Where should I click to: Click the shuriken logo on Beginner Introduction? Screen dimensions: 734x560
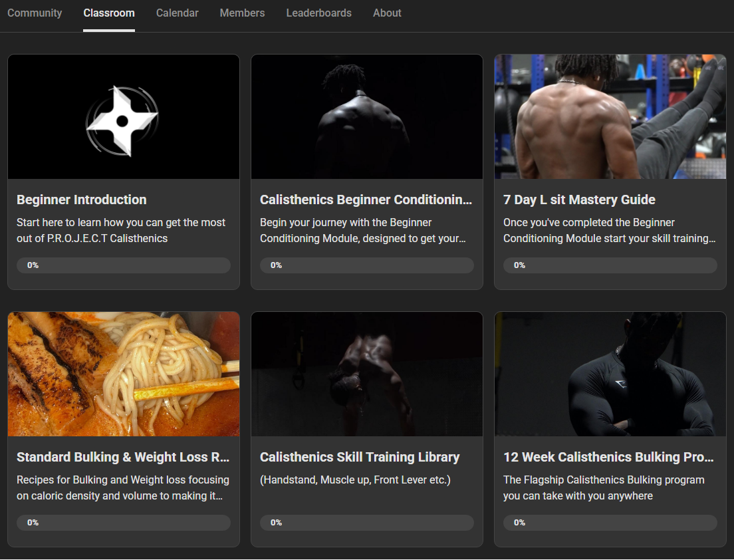[x=122, y=121]
